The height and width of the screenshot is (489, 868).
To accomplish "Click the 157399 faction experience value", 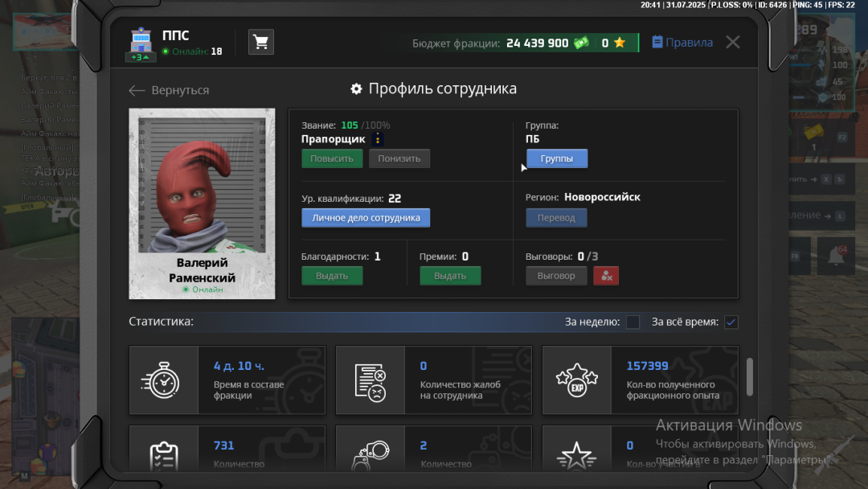I will coord(647,366).
